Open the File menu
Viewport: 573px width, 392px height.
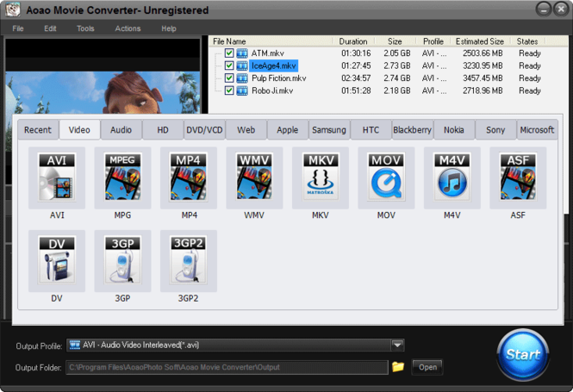click(18, 28)
